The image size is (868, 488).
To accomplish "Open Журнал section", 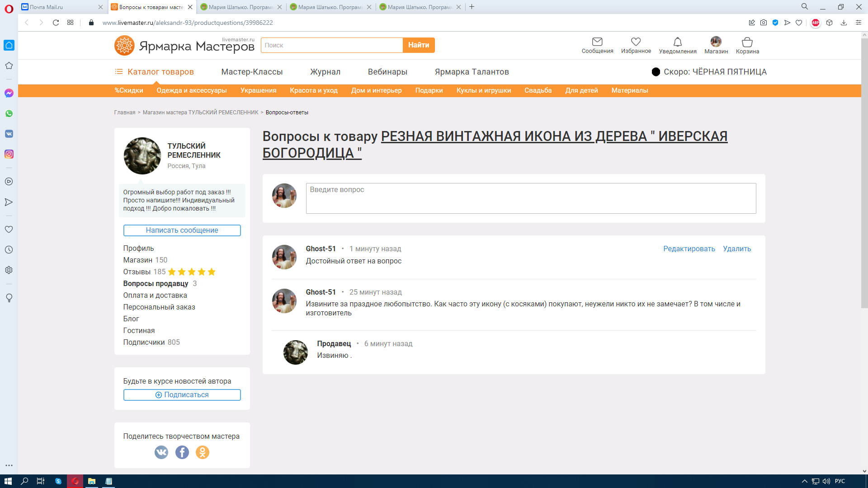I will (325, 72).
